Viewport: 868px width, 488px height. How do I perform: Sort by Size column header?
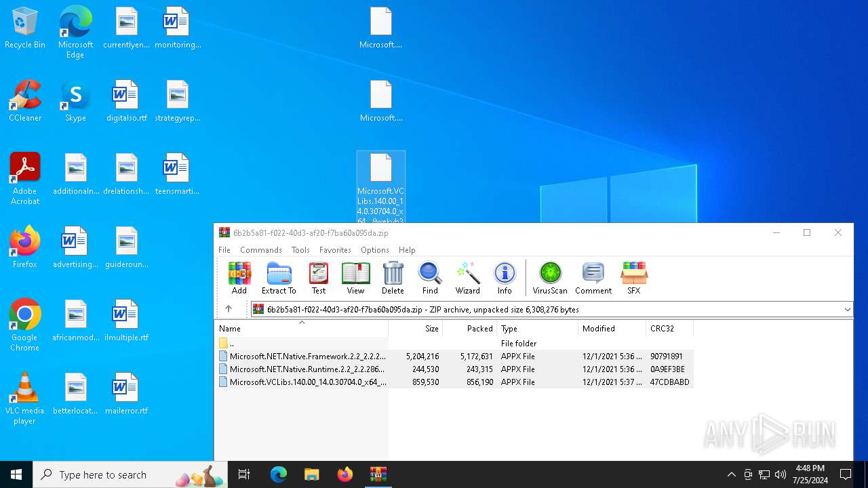416,329
